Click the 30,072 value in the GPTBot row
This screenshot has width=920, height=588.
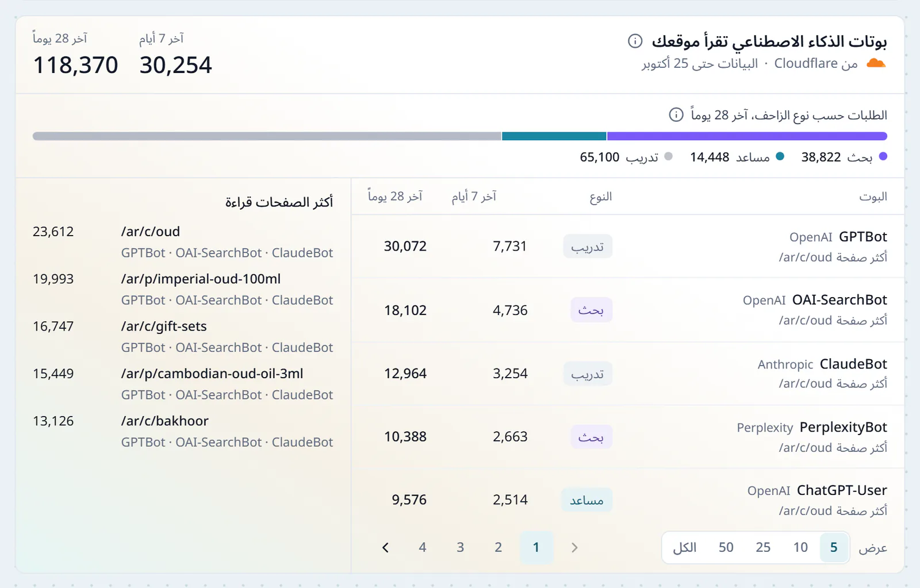pos(405,247)
